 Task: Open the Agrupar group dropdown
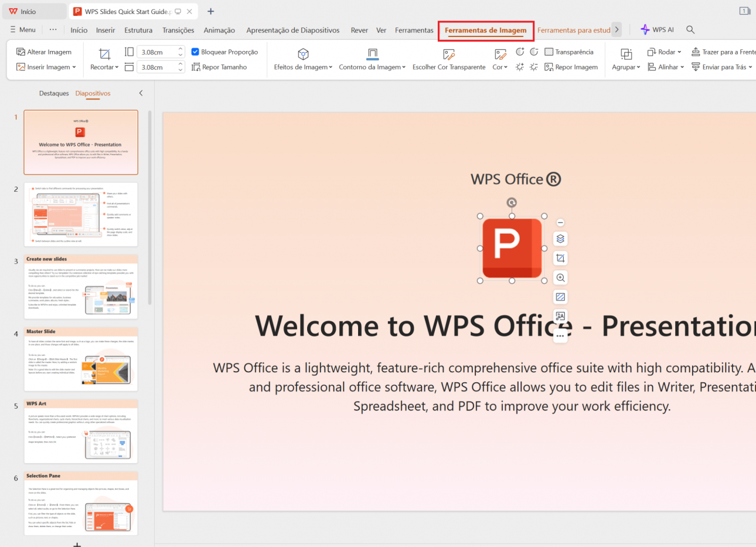(x=626, y=67)
